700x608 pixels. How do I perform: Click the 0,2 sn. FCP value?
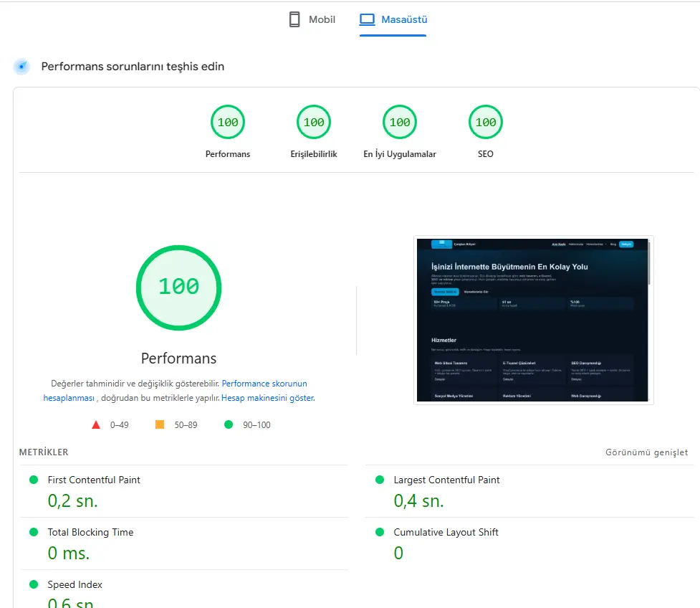(x=73, y=501)
